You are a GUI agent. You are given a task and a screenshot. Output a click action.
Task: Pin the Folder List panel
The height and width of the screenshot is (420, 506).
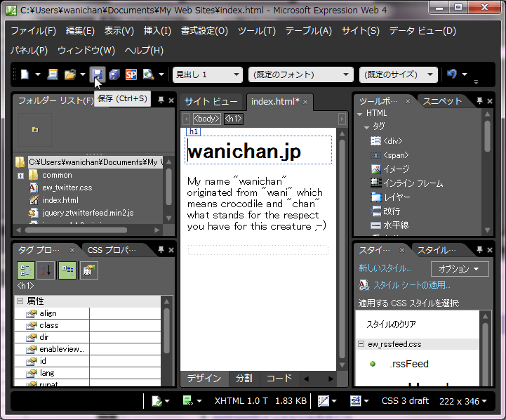coord(161,100)
